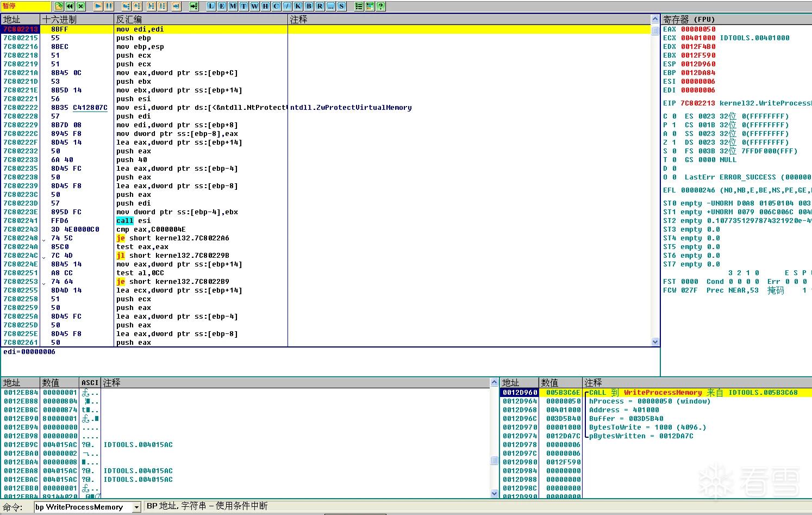Toggle the Z flag value in registers
The image size is (812, 515).
[x=674, y=142]
